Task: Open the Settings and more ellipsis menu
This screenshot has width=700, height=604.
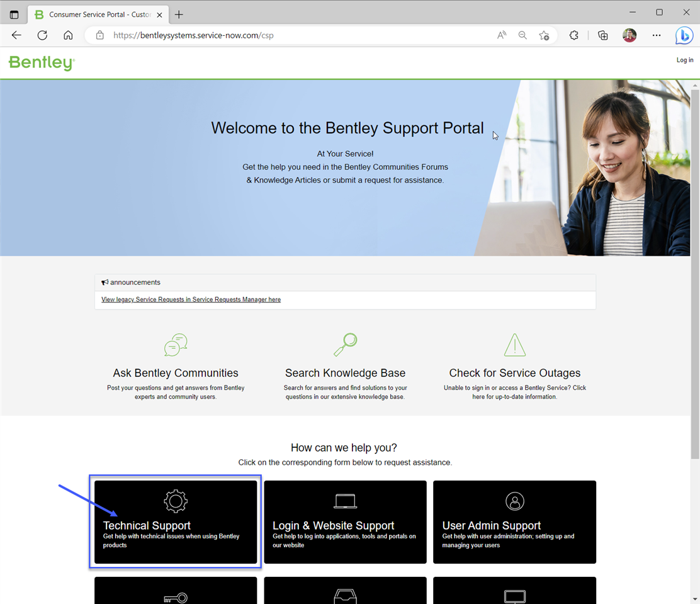Action: 656,35
